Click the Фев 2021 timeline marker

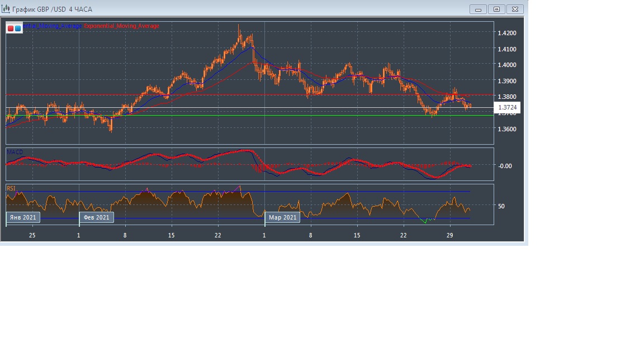pyautogui.click(x=96, y=217)
